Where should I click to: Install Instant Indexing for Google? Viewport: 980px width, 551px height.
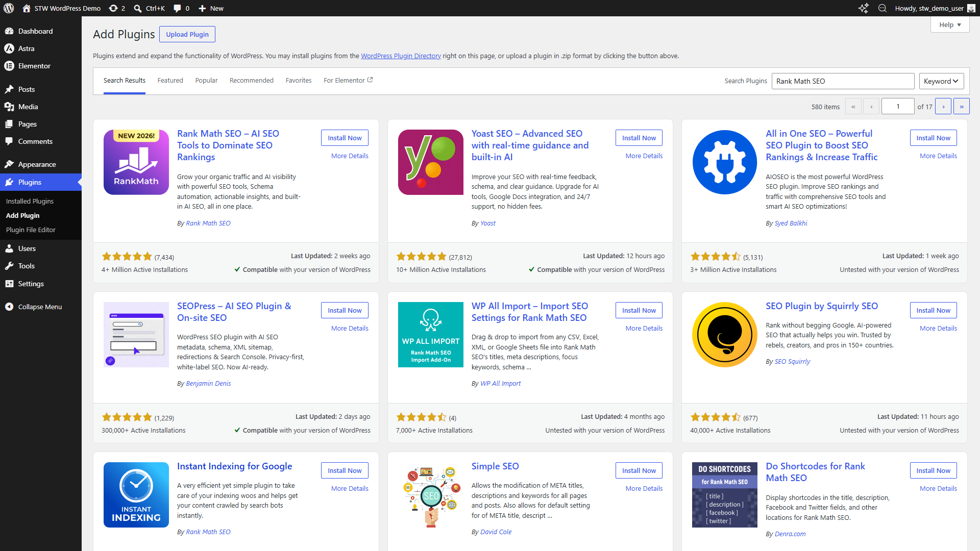[345, 470]
